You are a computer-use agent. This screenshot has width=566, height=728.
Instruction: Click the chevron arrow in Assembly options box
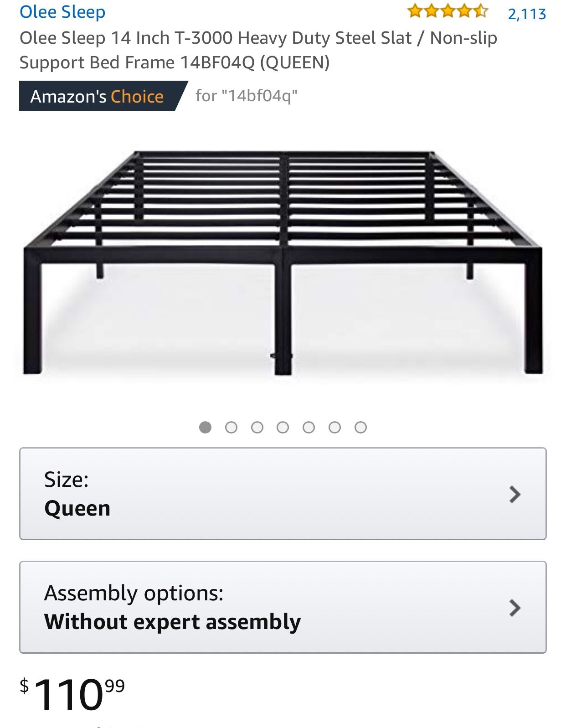point(515,608)
